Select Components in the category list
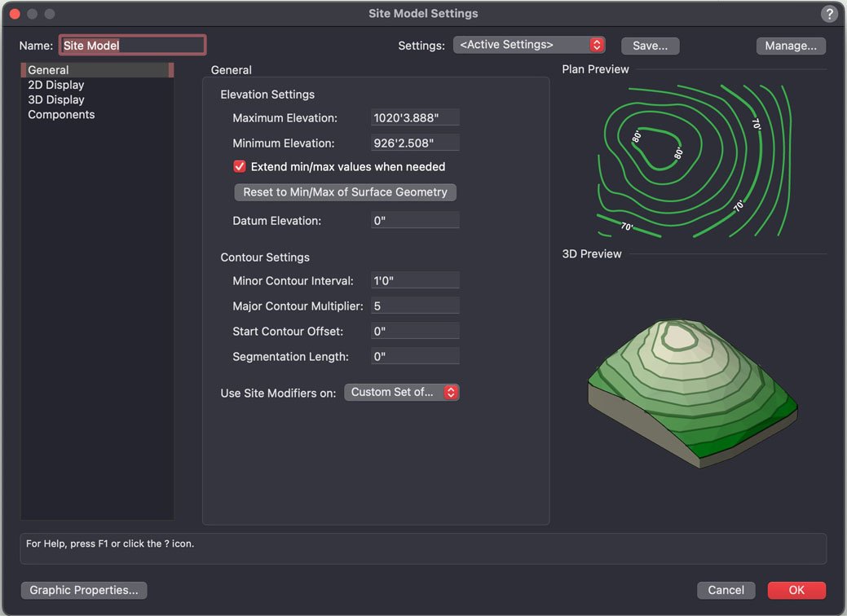 [61, 115]
